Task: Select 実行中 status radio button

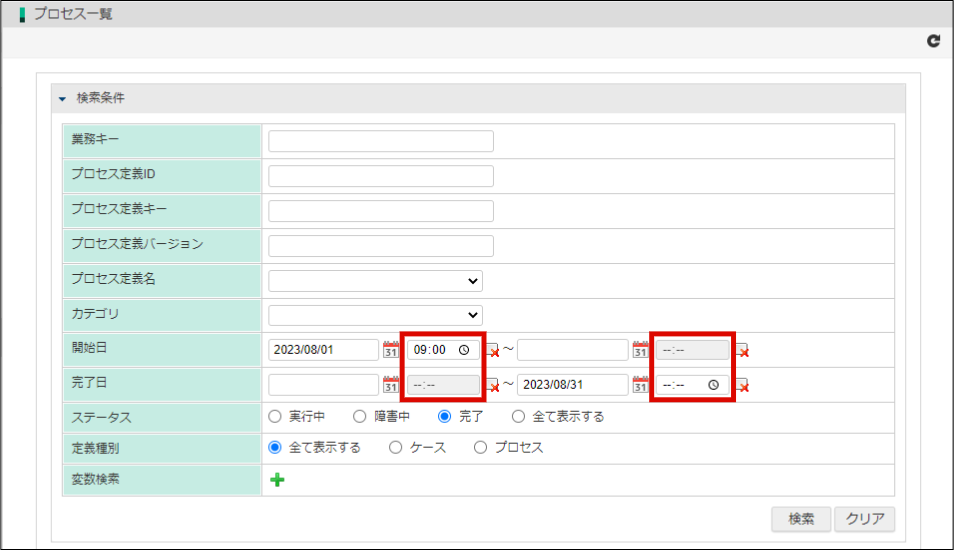Action: (275, 417)
